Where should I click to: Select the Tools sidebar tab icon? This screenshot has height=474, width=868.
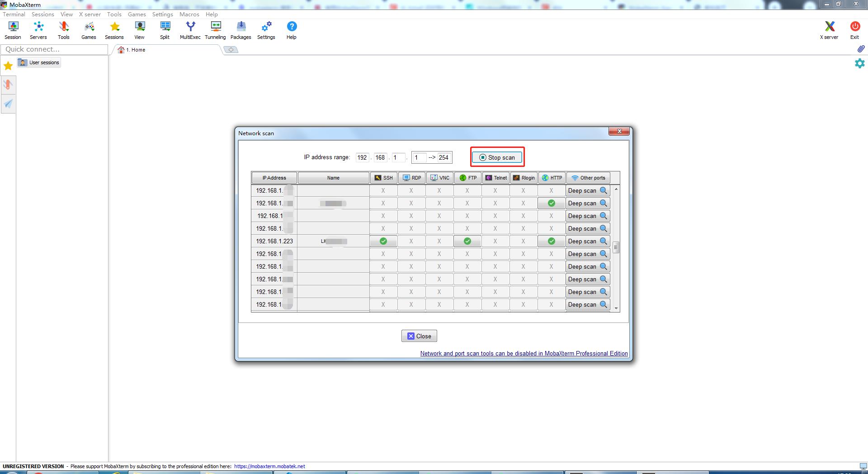8,85
